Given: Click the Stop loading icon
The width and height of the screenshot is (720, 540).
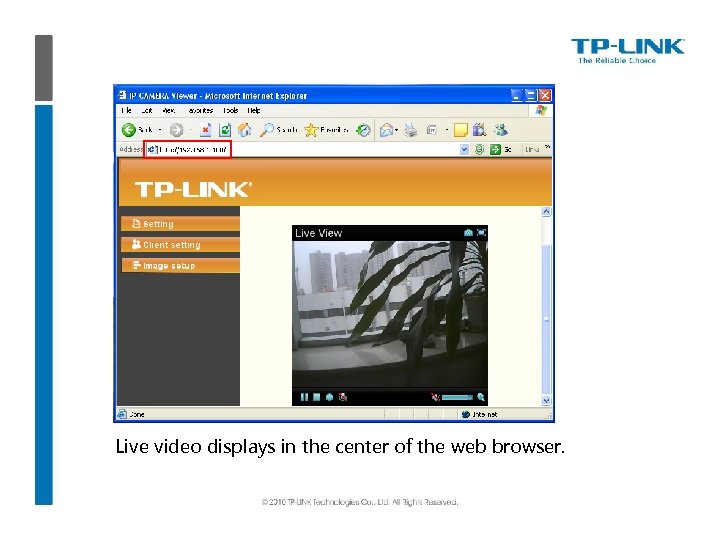Looking at the screenshot, I should (x=205, y=130).
